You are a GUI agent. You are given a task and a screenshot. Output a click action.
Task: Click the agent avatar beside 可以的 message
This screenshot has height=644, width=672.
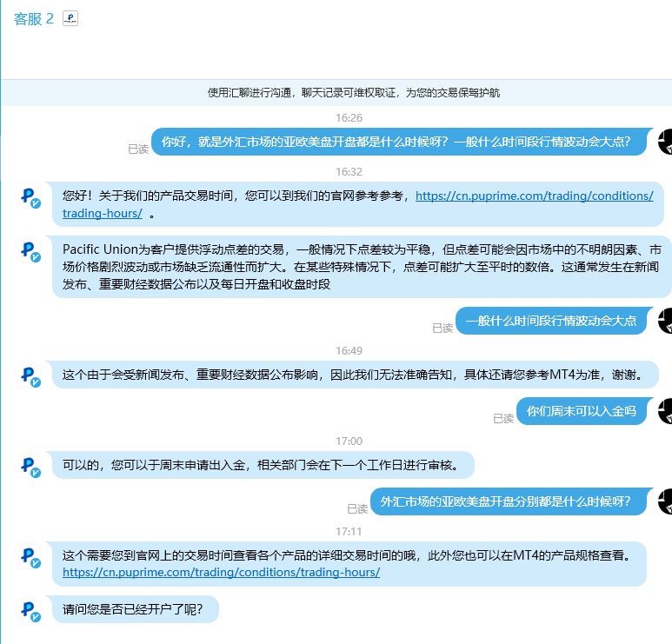(30, 466)
